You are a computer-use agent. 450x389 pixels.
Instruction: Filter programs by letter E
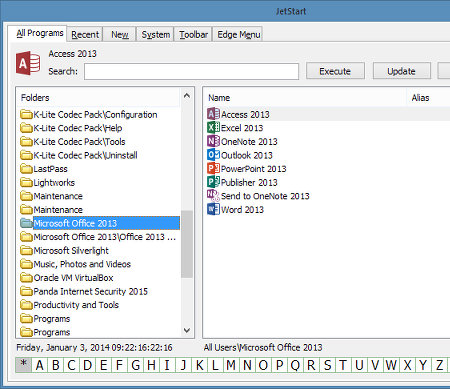(103, 365)
